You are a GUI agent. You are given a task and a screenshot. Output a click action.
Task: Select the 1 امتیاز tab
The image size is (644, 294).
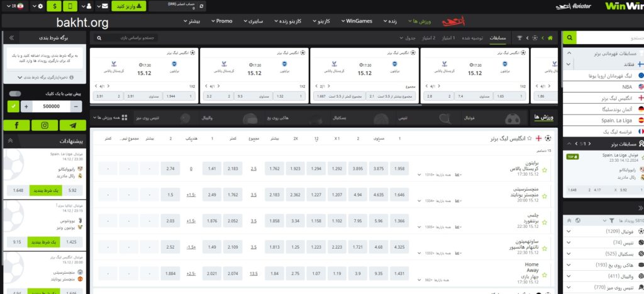click(x=448, y=38)
